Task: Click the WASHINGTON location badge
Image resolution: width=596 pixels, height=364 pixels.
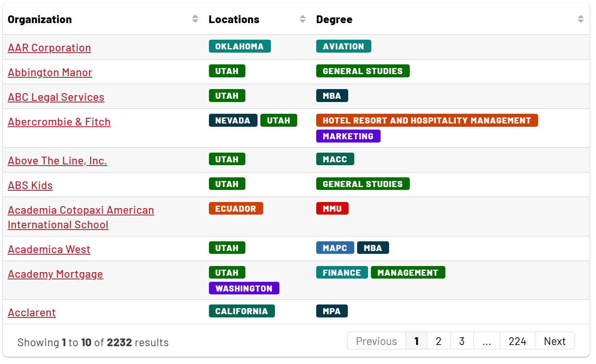Action: 244,289
